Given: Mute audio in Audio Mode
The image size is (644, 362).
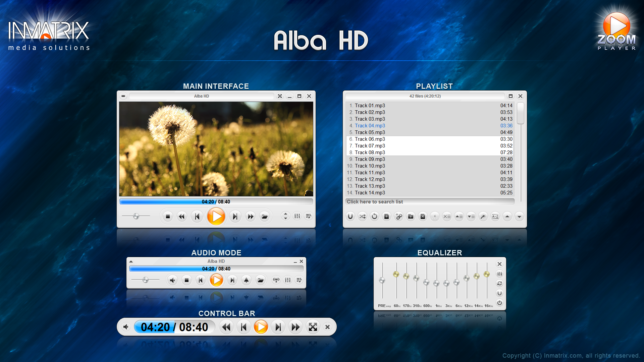Looking at the screenshot, I should tap(172, 280).
